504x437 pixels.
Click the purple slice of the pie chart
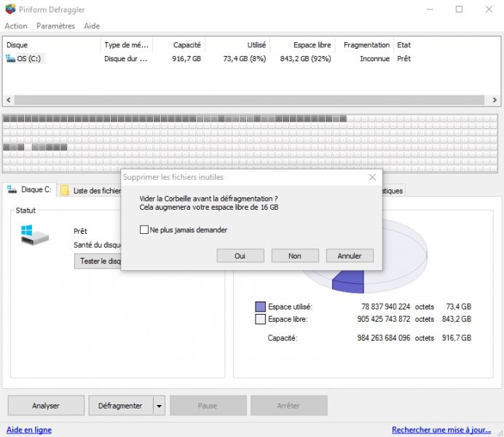point(348,281)
